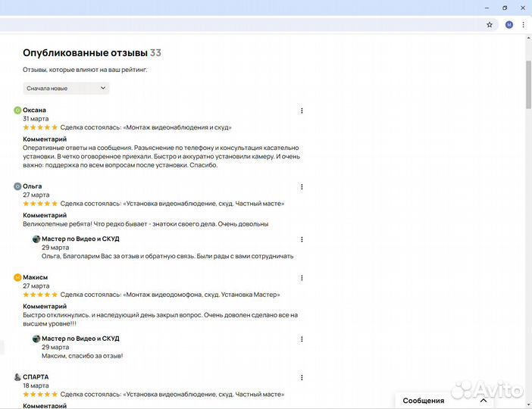The width and height of the screenshot is (532, 409).
Task: Open options for the reply to Ольга
Action: [302, 239]
